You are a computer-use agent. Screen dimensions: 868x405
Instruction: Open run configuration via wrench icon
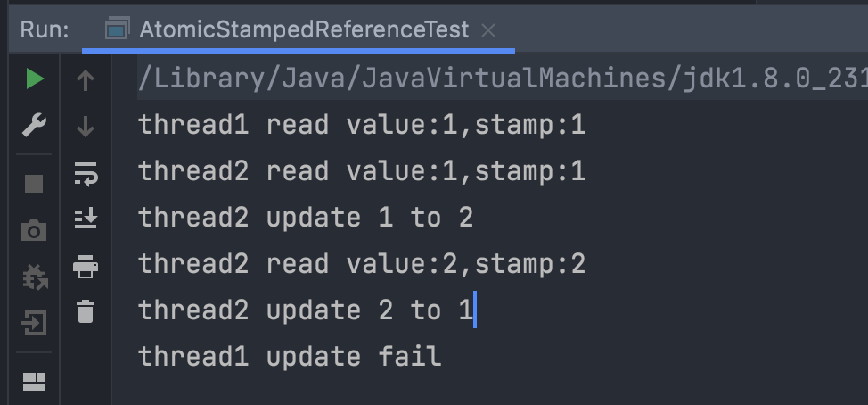[34, 126]
